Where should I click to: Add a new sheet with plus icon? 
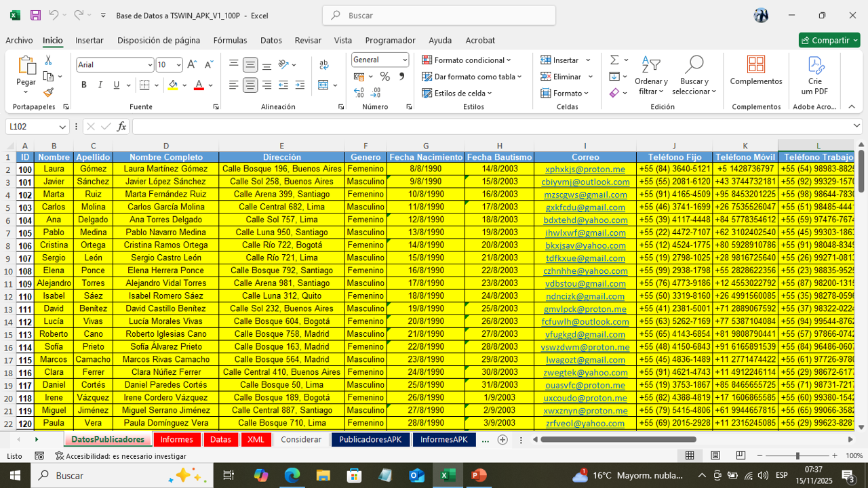[x=502, y=439]
